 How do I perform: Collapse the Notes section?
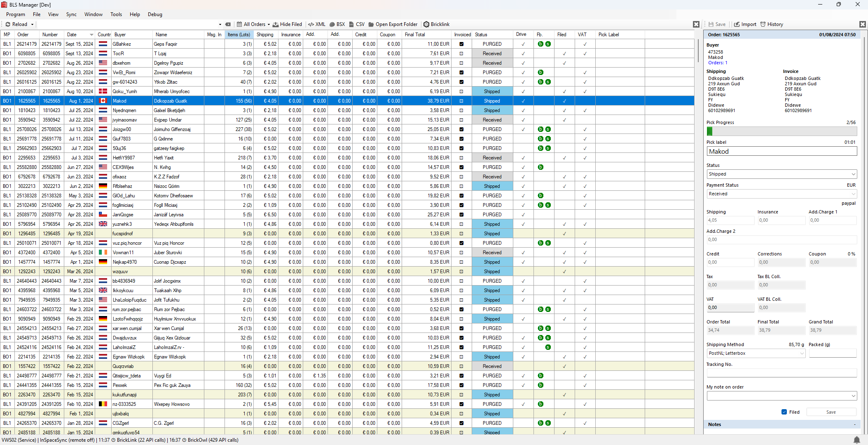(855, 424)
